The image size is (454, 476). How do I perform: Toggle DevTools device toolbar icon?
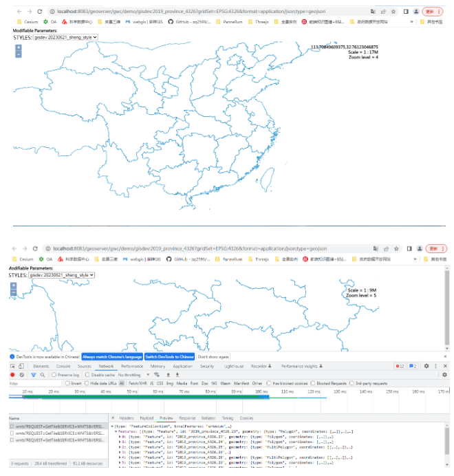(21, 366)
